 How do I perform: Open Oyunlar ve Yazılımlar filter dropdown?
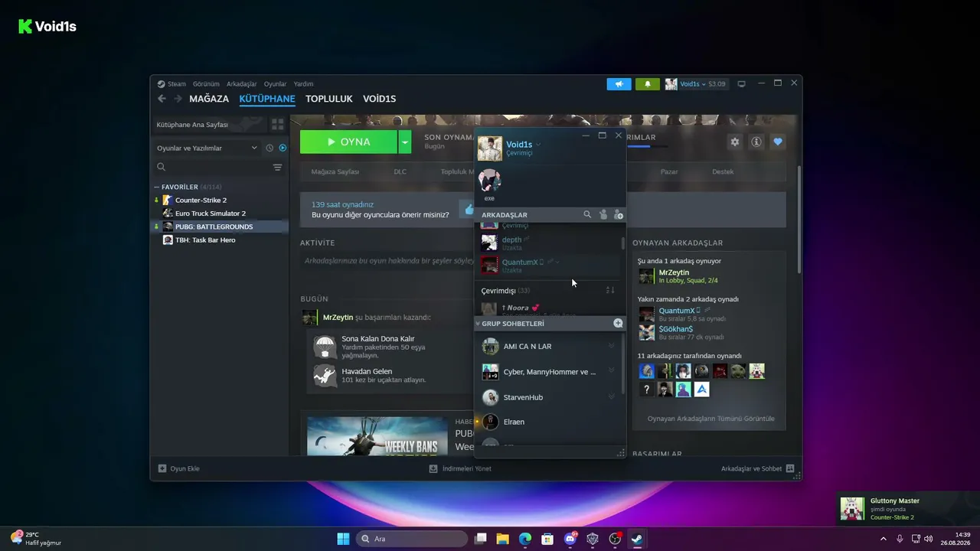pos(207,148)
